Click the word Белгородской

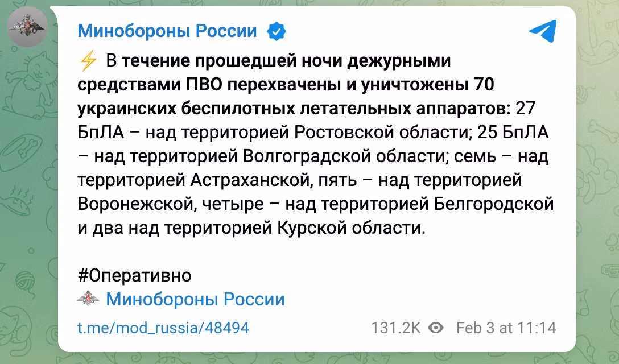493,204
